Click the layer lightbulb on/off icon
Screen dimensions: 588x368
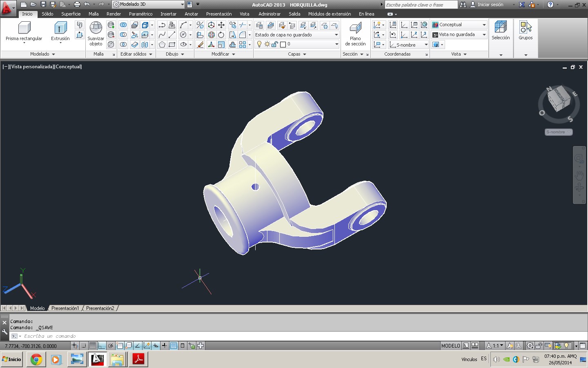click(x=259, y=44)
